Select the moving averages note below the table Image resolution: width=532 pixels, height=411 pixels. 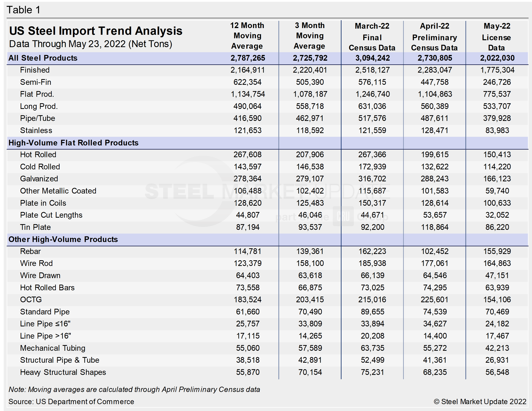pos(134,390)
